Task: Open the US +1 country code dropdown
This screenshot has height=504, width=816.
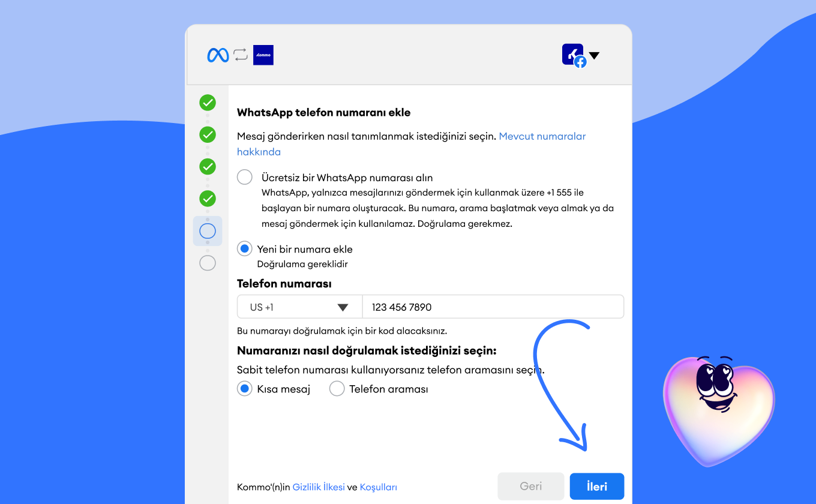Action: click(x=300, y=307)
